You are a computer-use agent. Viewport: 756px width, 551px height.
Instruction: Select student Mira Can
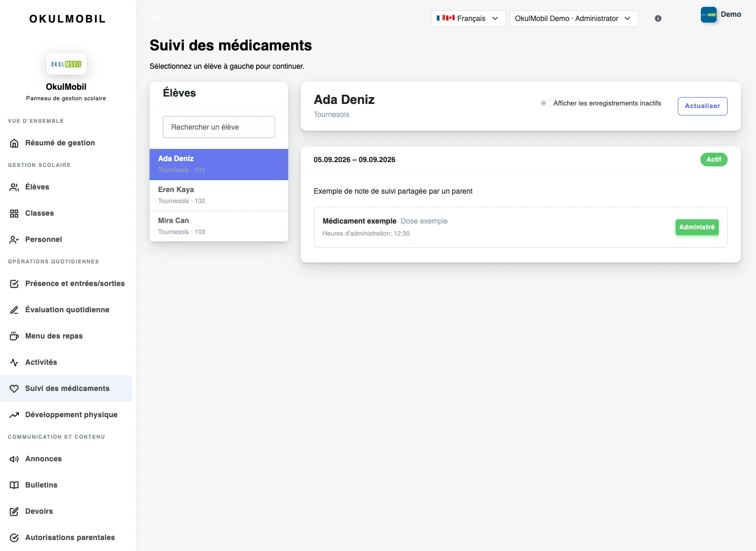tap(219, 226)
